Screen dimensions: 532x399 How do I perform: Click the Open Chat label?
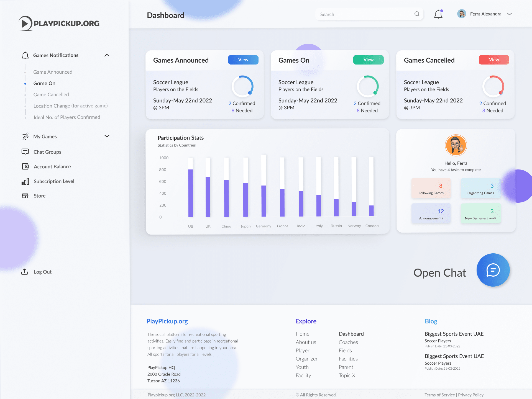click(x=440, y=273)
